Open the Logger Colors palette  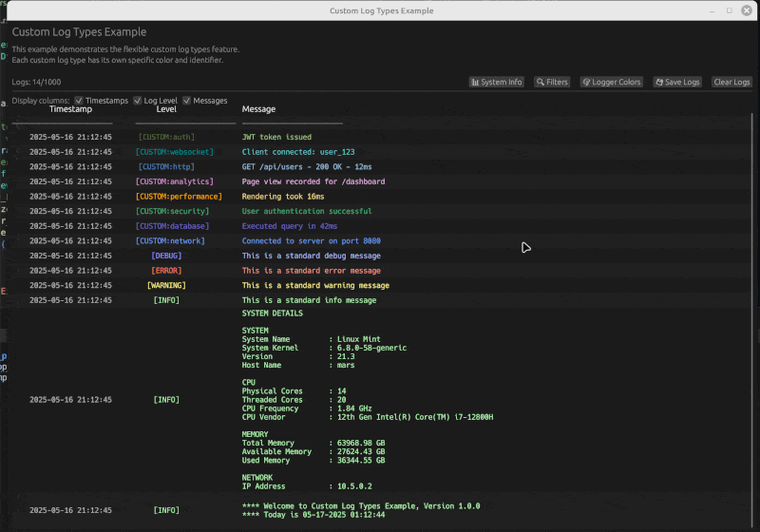[612, 83]
